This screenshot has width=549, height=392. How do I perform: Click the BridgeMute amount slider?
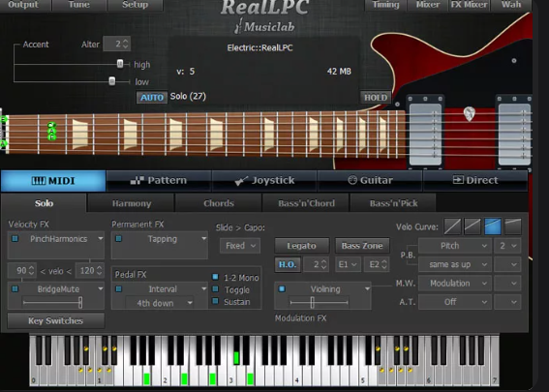pyautogui.click(x=52, y=302)
